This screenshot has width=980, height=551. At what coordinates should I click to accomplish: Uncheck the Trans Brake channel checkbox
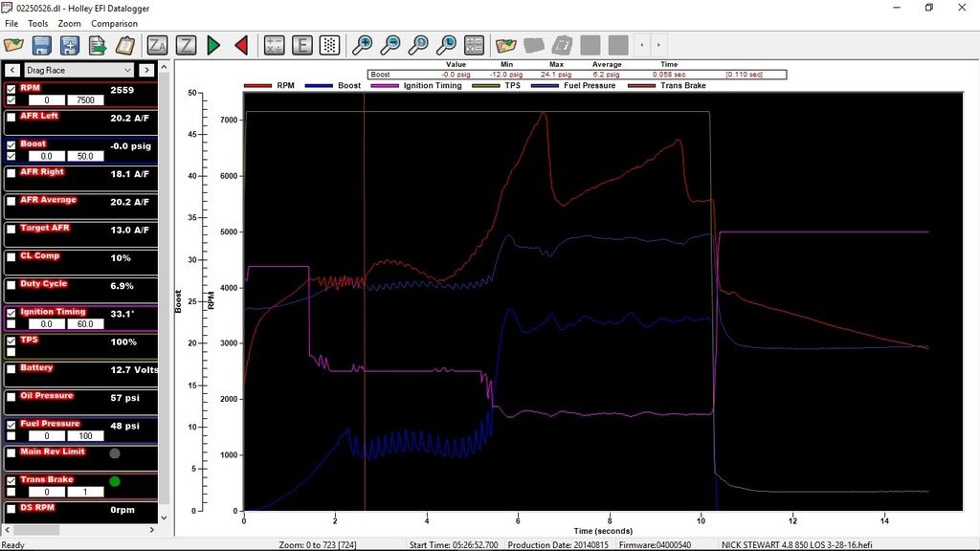11,481
